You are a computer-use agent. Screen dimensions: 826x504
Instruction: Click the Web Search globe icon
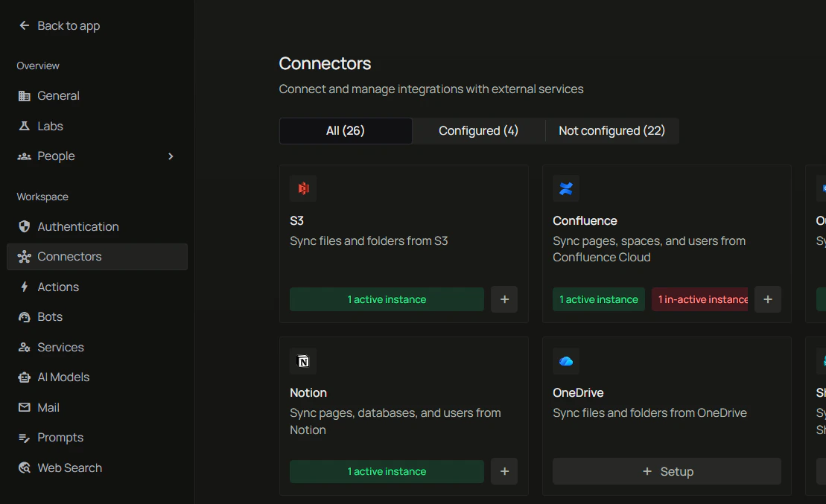click(25, 468)
